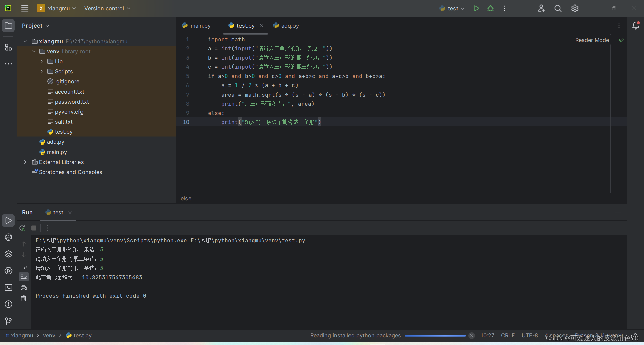Screen dimensions: 644x345
Task: Open the Python Packages tool window
Action: [8, 254]
